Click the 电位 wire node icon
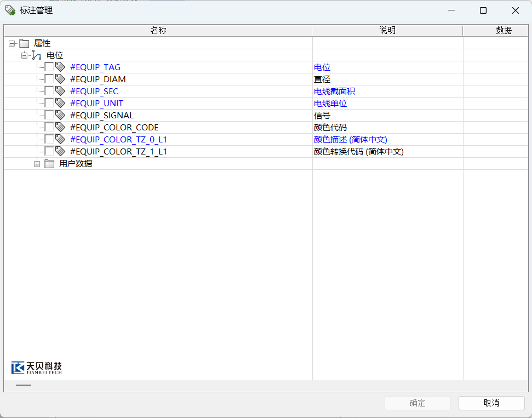Viewport: 532px width, 418px height. tap(37, 55)
